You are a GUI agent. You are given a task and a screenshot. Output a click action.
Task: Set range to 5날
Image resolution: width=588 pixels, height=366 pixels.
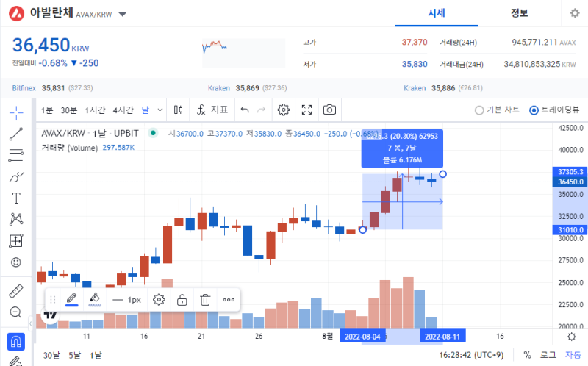tap(75, 355)
